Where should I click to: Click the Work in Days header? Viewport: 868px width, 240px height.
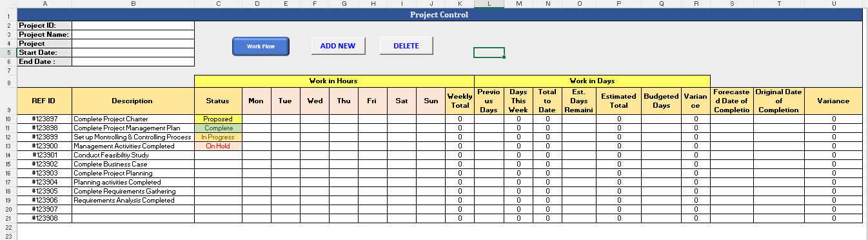pyautogui.click(x=593, y=81)
